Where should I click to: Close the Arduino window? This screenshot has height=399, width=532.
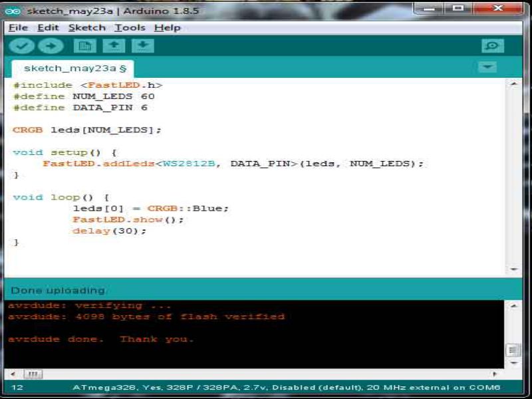[497, 8]
